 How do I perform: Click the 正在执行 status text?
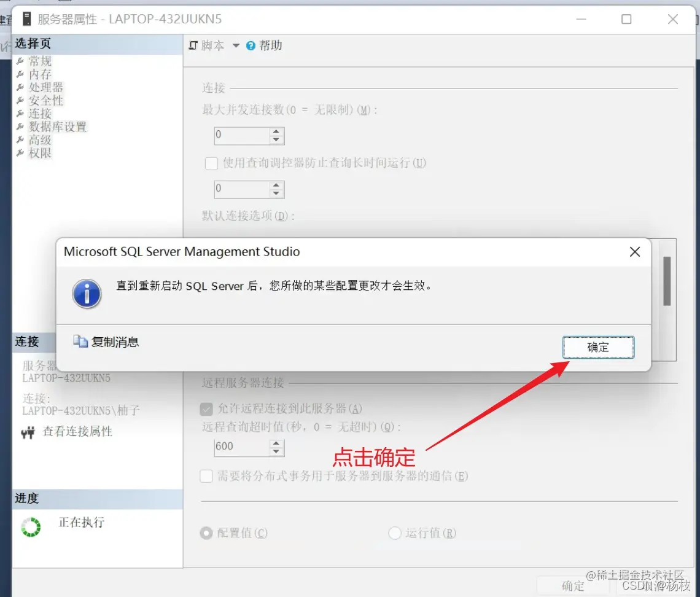point(81,522)
